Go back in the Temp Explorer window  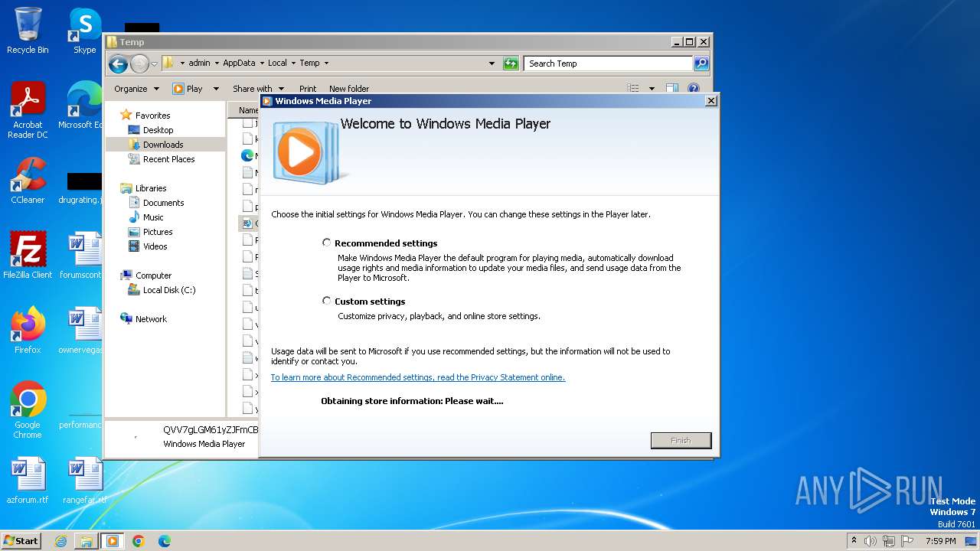(118, 64)
